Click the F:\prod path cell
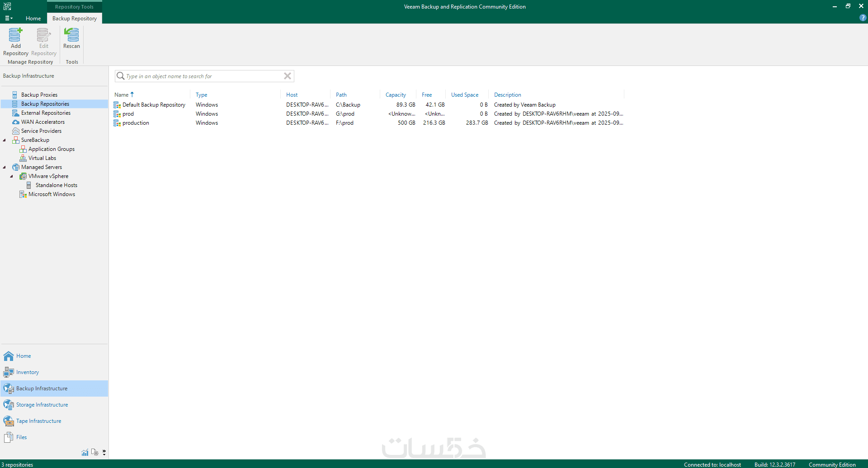This screenshot has width=868, height=468. click(x=344, y=123)
